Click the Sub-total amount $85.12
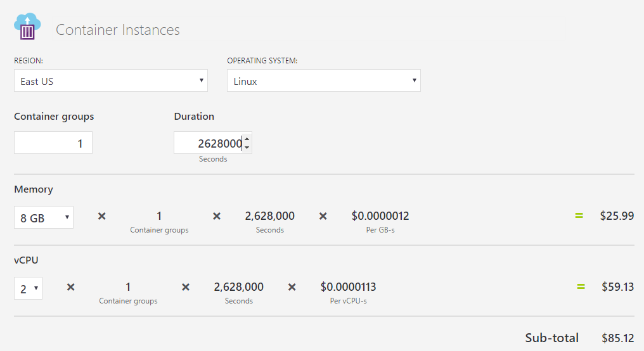This screenshot has height=351, width=644. (x=617, y=338)
